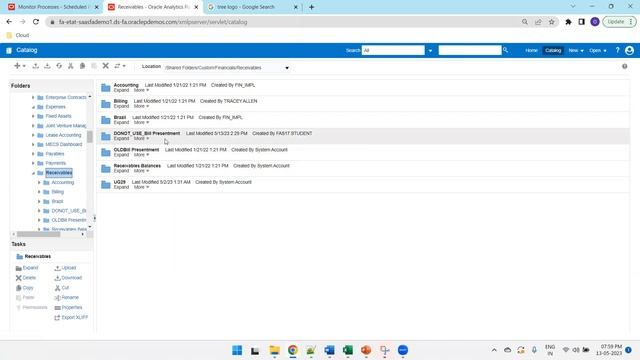
Task: Click Cut in the Tasks panel
Action: (62, 288)
